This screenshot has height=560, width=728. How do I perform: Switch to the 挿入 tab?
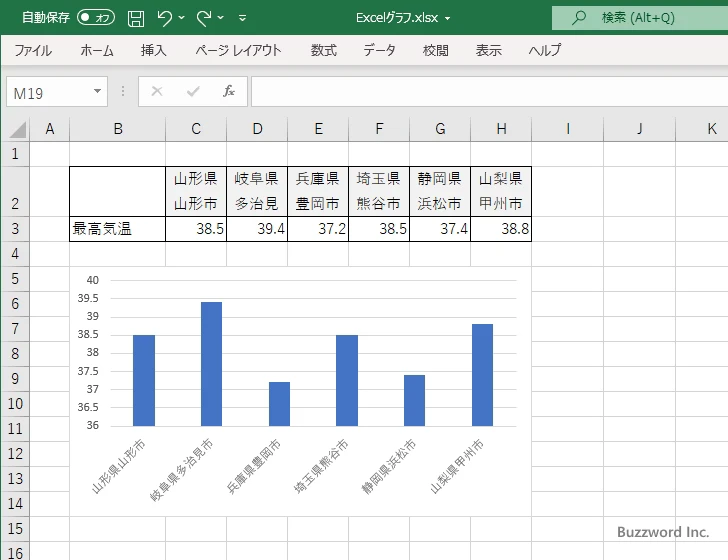pyautogui.click(x=154, y=50)
